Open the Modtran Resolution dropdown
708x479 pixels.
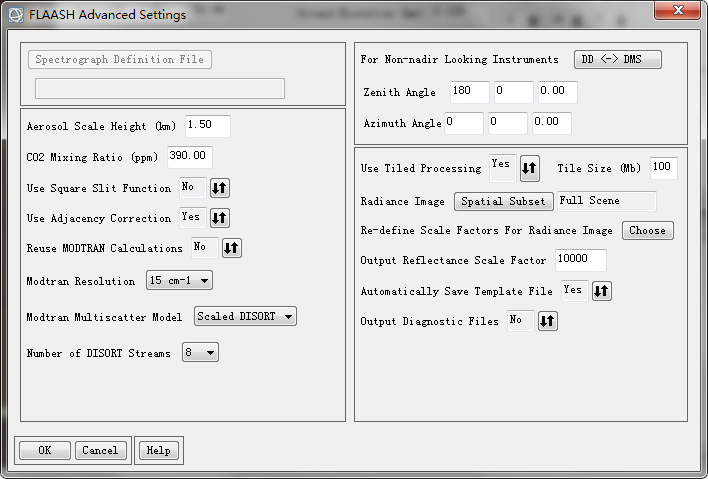coord(179,280)
